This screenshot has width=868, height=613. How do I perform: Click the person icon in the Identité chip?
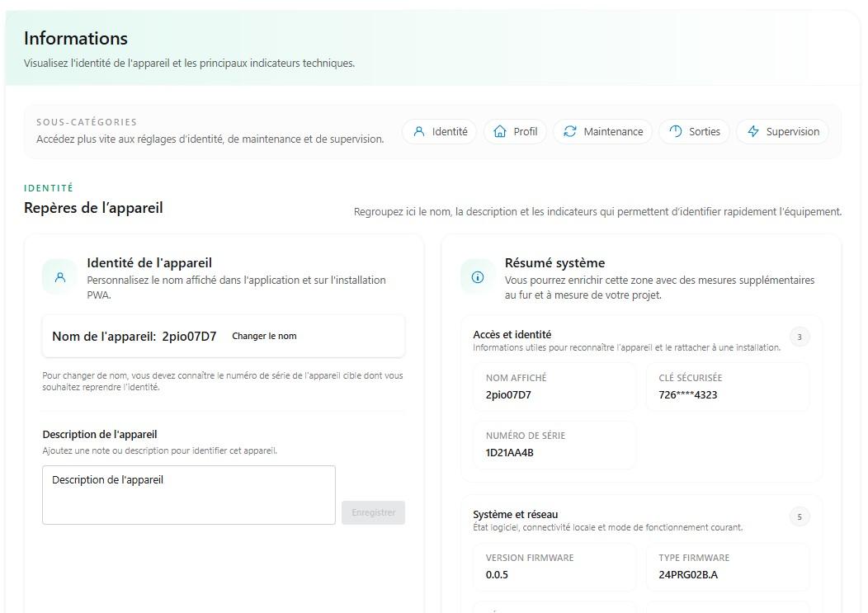tap(419, 132)
